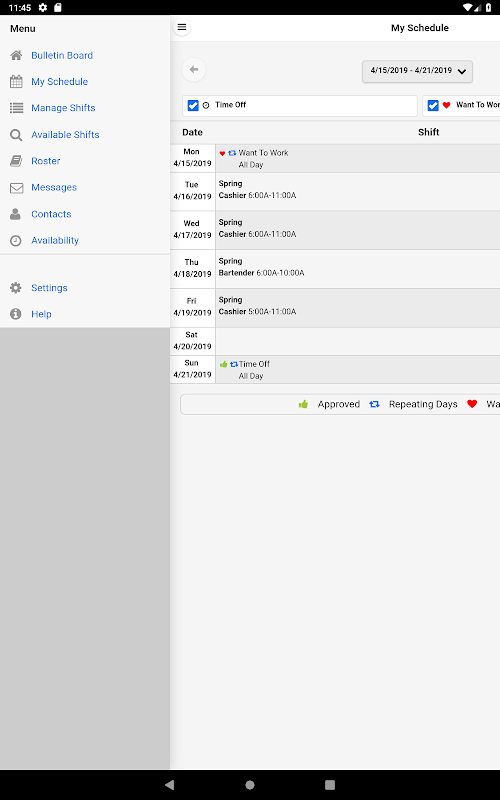Select Tuesday Spring Cashier 6:00A-11:00A shift

coord(358,191)
